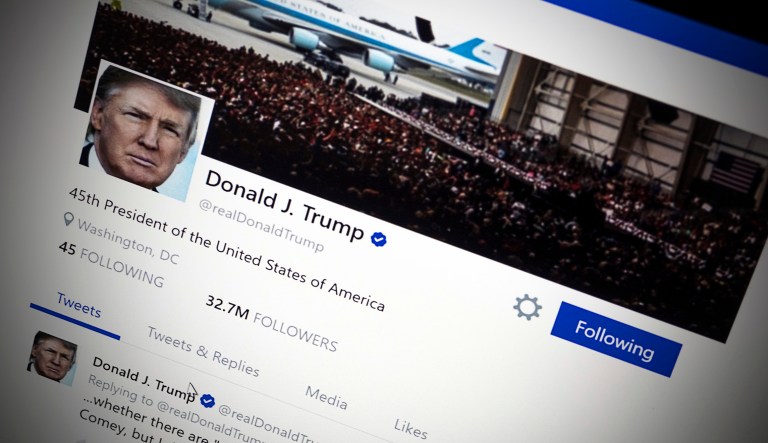Open the gear settings icon
768x443 pixels.
click(x=527, y=307)
